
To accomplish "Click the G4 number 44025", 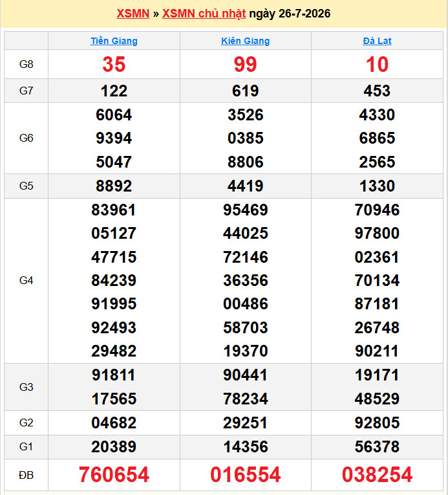I will pyautogui.click(x=246, y=234).
